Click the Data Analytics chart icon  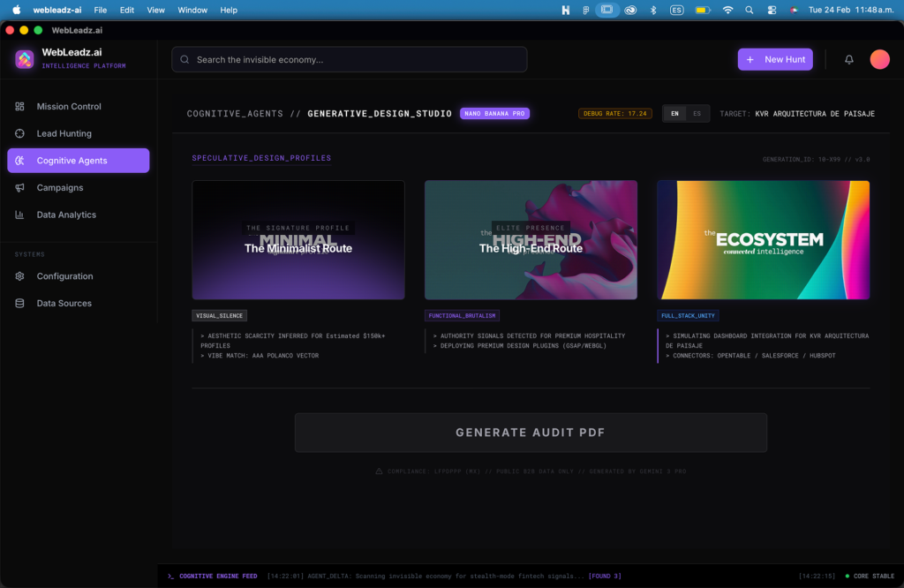[x=19, y=215]
